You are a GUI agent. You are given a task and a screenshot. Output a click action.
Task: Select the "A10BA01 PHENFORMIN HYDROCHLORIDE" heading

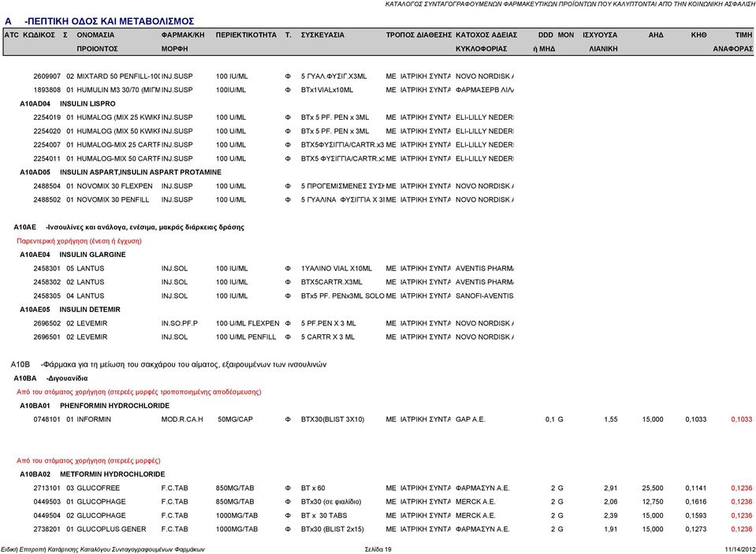tap(95, 406)
